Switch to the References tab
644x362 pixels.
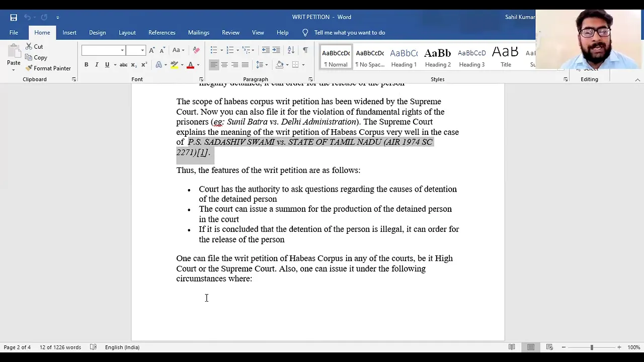point(162,33)
